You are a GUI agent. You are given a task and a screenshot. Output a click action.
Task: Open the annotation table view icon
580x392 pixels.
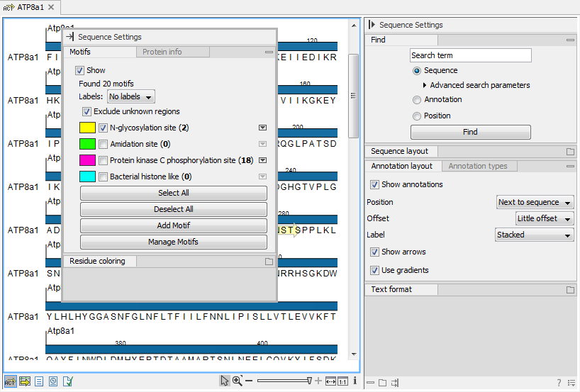(x=25, y=381)
